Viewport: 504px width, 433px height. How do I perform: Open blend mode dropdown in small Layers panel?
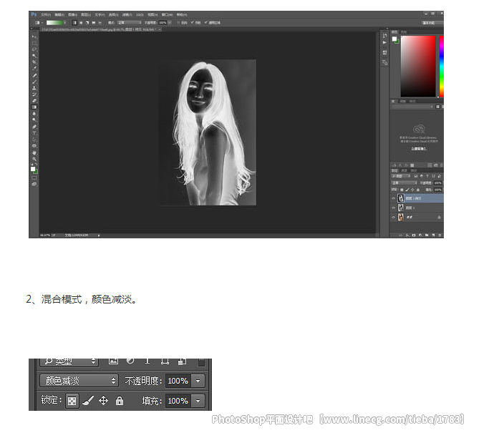click(404, 183)
